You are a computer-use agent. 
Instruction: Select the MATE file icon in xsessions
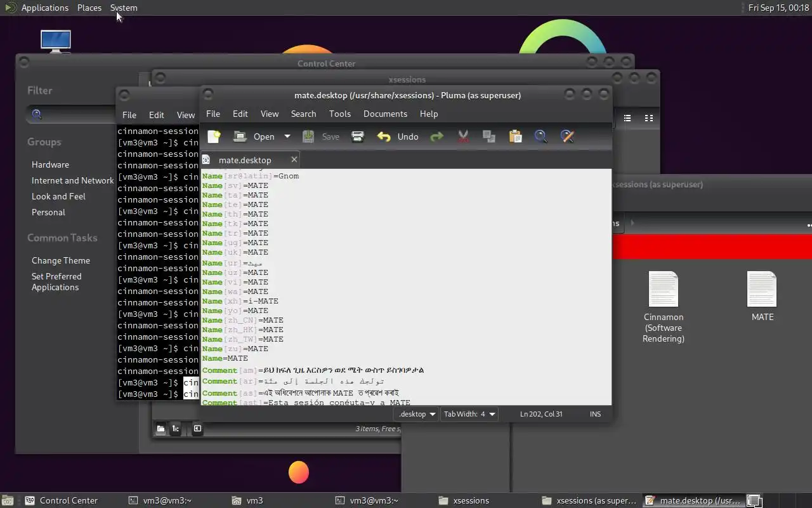click(763, 296)
